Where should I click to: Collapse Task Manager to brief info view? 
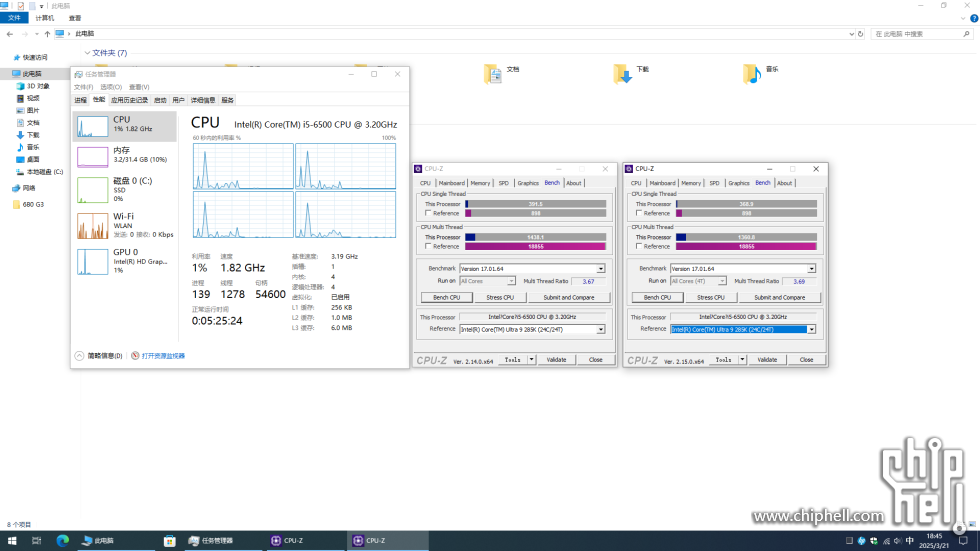(99, 356)
